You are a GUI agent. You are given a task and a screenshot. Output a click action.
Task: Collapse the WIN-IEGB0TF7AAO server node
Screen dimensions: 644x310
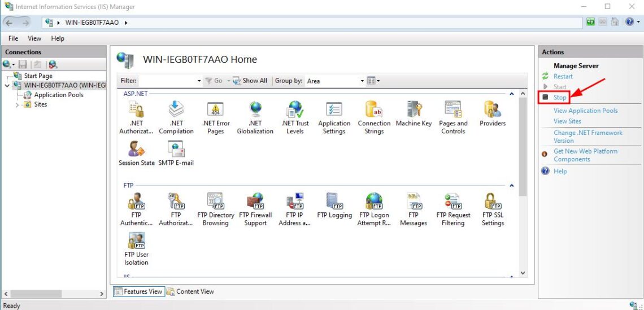tap(7, 85)
